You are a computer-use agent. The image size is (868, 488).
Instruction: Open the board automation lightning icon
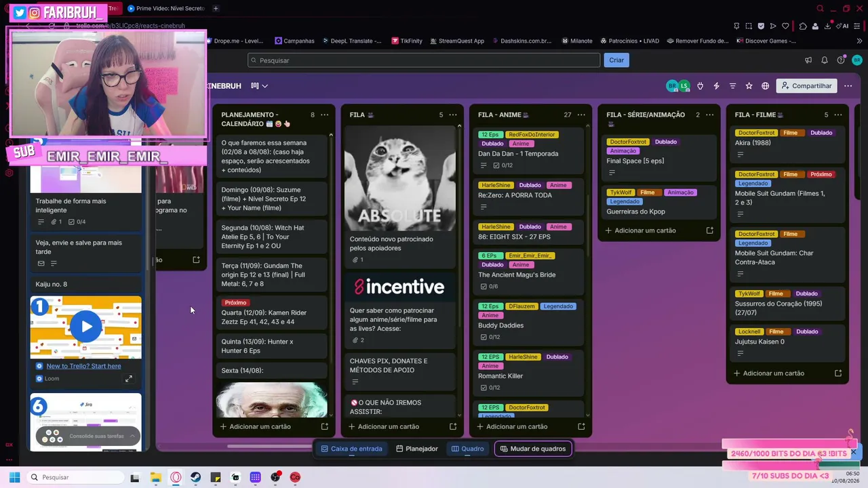coord(717,86)
